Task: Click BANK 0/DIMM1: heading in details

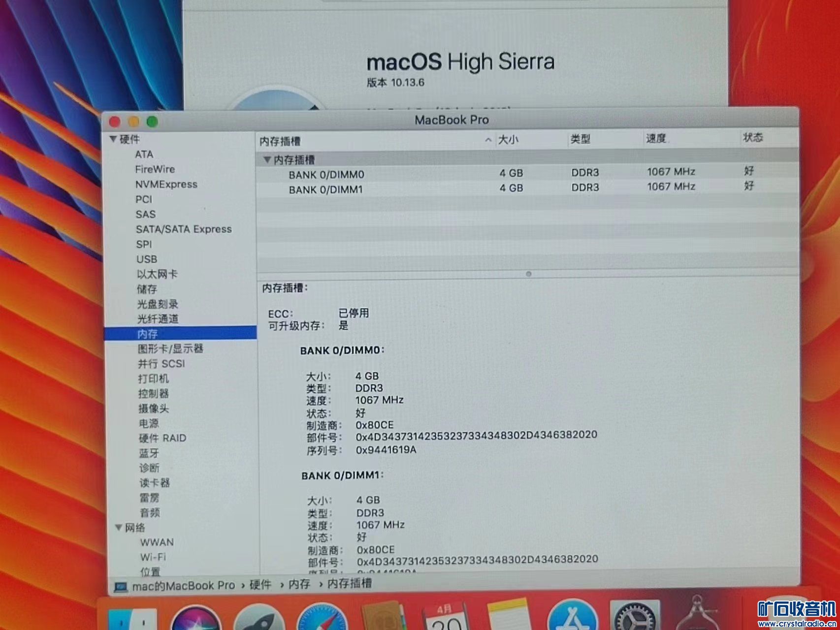Action: 342,475
